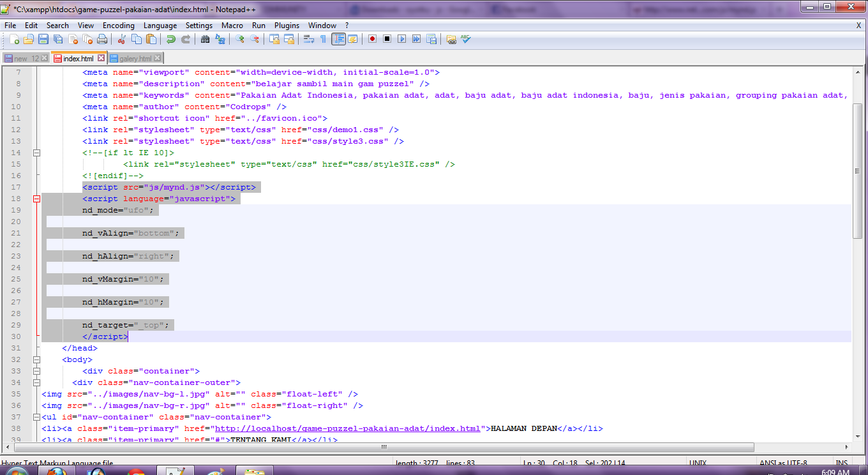Click the ABC spell-check toolbar icon
The height and width of the screenshot is (475, 868).
point(466,39)
